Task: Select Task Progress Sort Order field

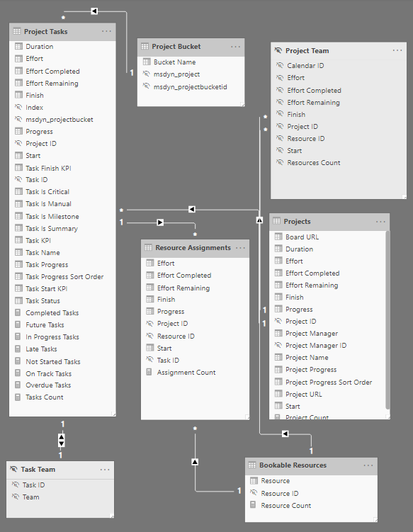Action: (x=64, y=276)
